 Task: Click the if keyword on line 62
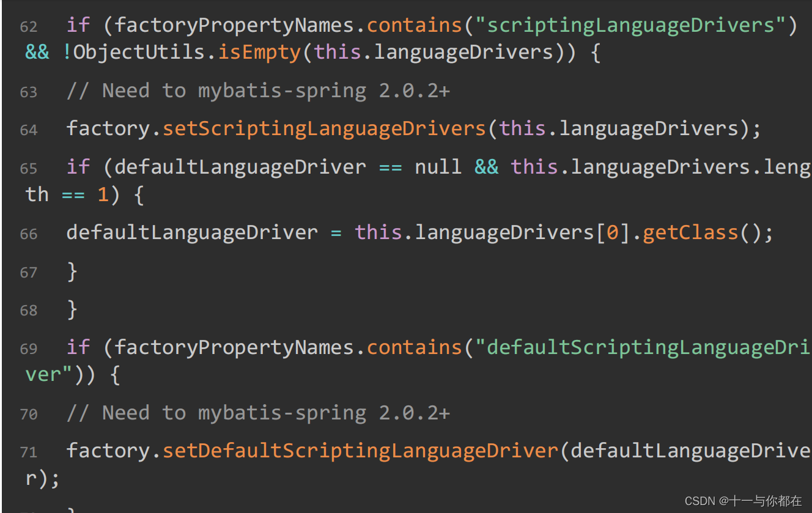pyautogui.click(x=78, y=25)
